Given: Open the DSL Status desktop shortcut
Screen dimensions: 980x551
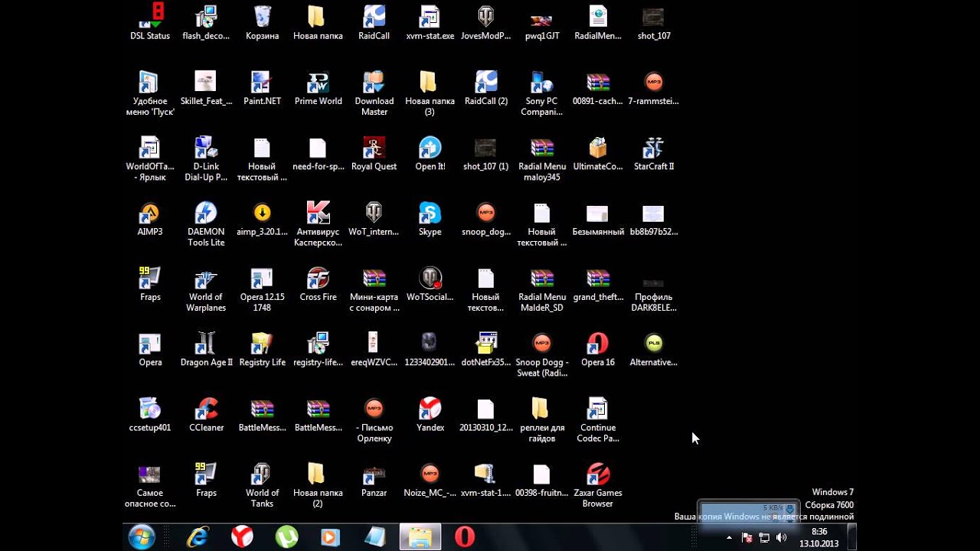Looking at the screenshot, I should (x=150, y=23).
